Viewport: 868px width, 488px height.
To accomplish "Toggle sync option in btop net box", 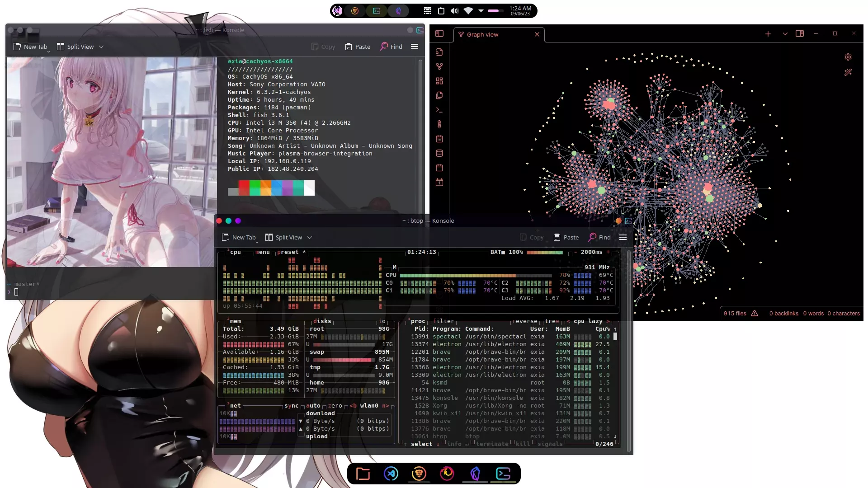I will pos(292,406).
